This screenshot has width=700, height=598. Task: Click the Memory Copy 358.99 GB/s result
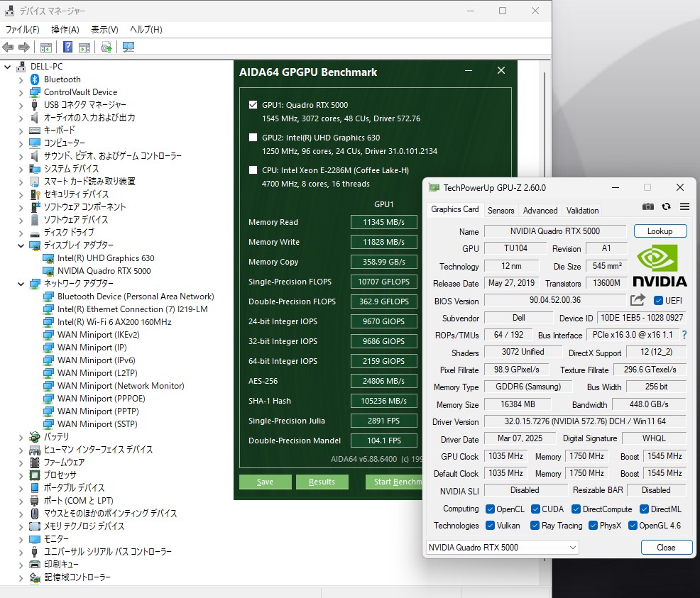[x=384, y=262]
